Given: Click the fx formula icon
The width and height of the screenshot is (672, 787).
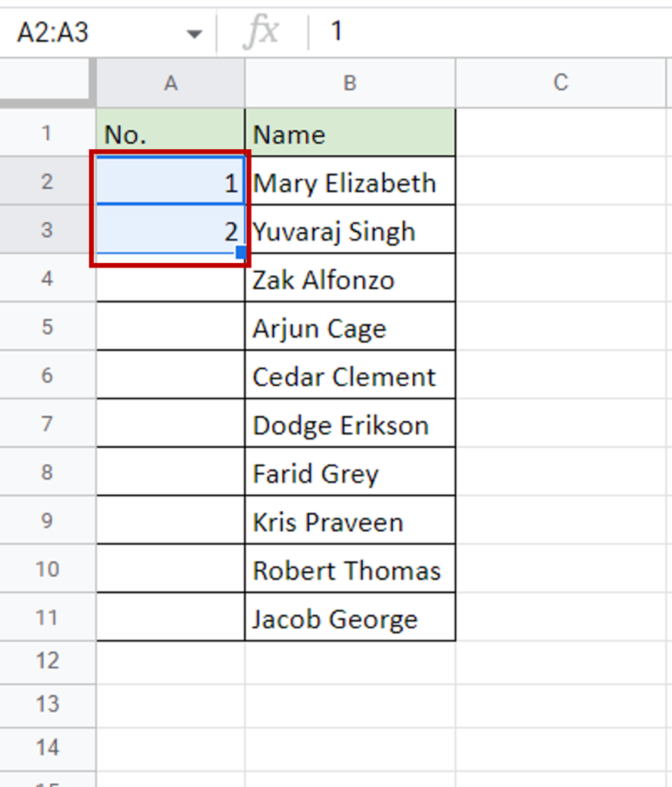Looking at the screenshot, I should [x=261, y=32].
